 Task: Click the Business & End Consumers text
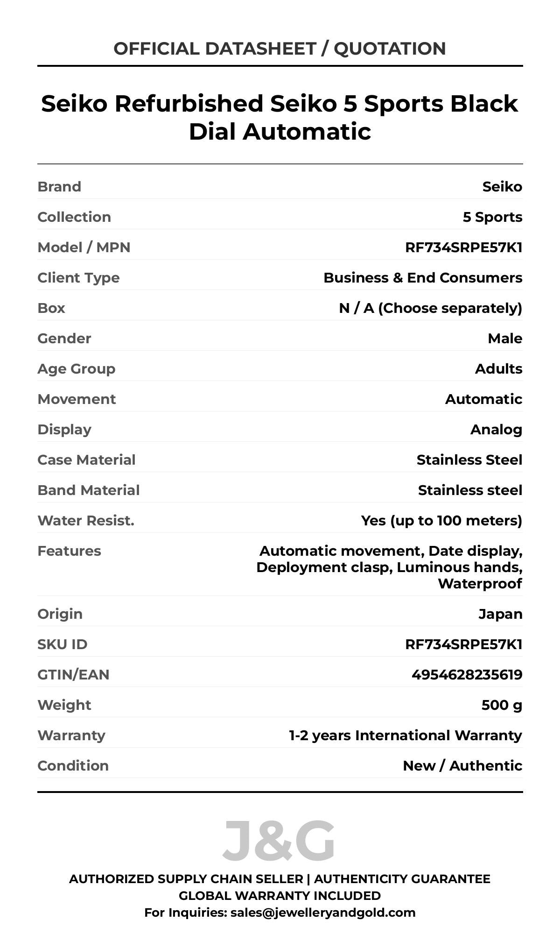(x=423, y=277)
